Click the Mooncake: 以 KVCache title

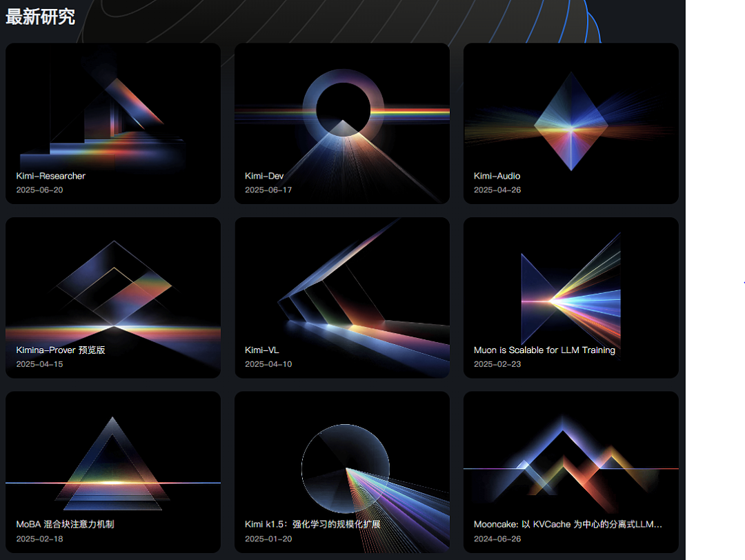[x=568, y=524]
